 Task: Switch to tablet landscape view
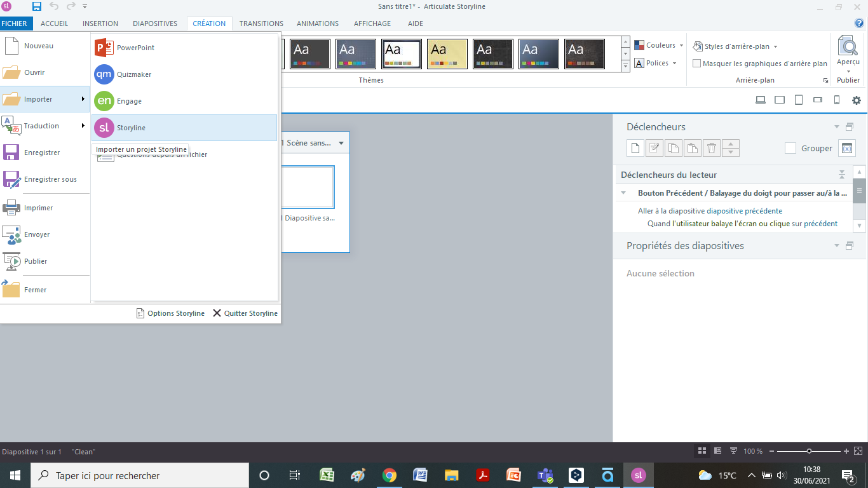click(780, 100)
